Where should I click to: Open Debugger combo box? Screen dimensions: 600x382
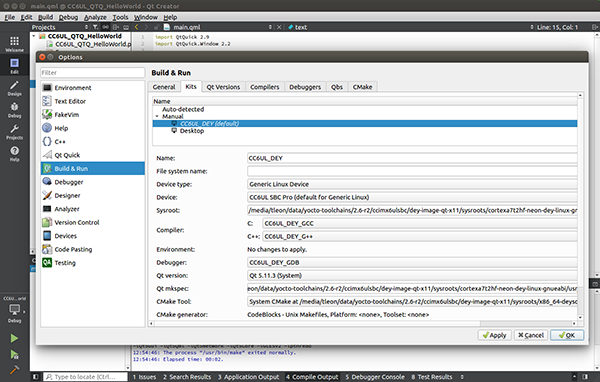412,263
